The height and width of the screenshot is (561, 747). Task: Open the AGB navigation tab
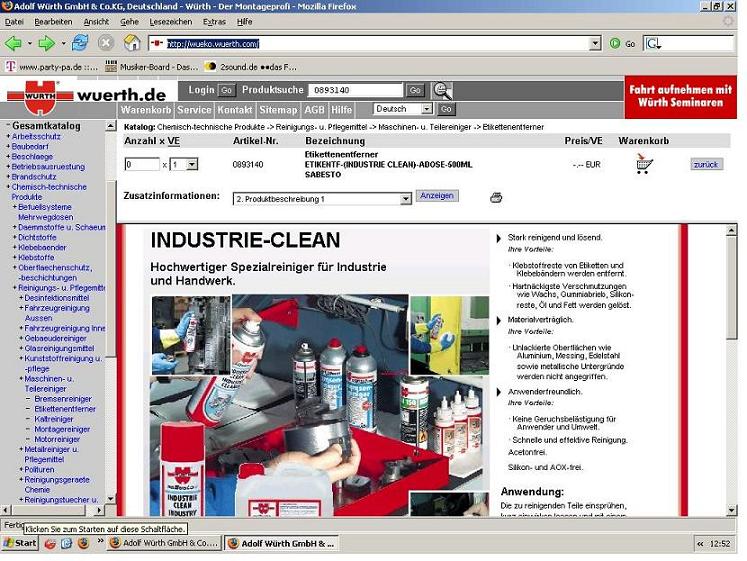point(314,110)
